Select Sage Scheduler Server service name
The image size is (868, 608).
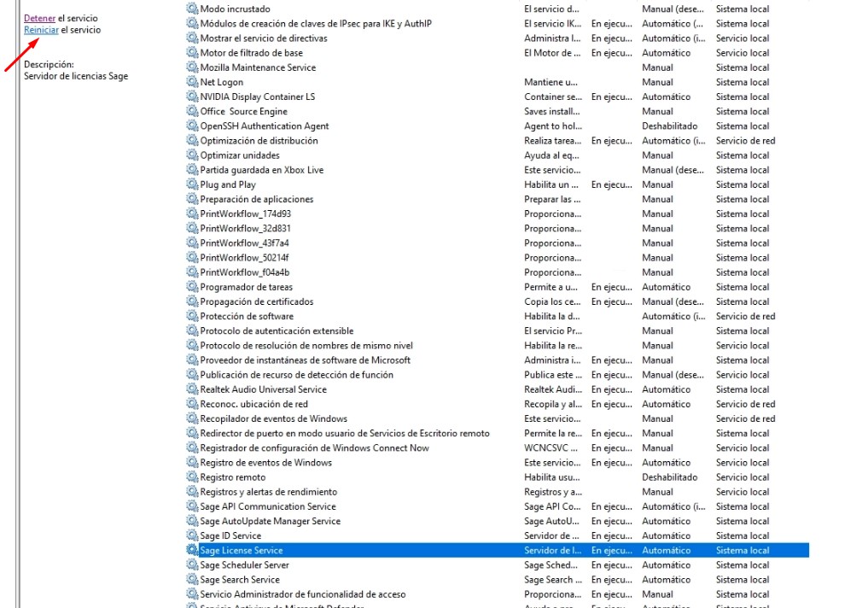click(245, 564)
